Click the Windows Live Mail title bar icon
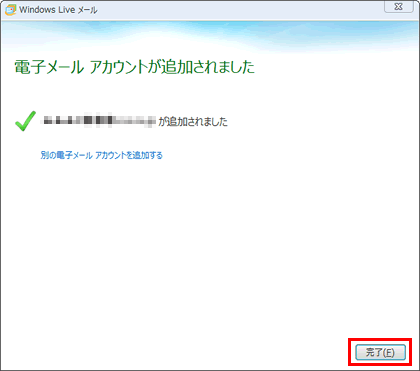 click(x=10, y=10)
